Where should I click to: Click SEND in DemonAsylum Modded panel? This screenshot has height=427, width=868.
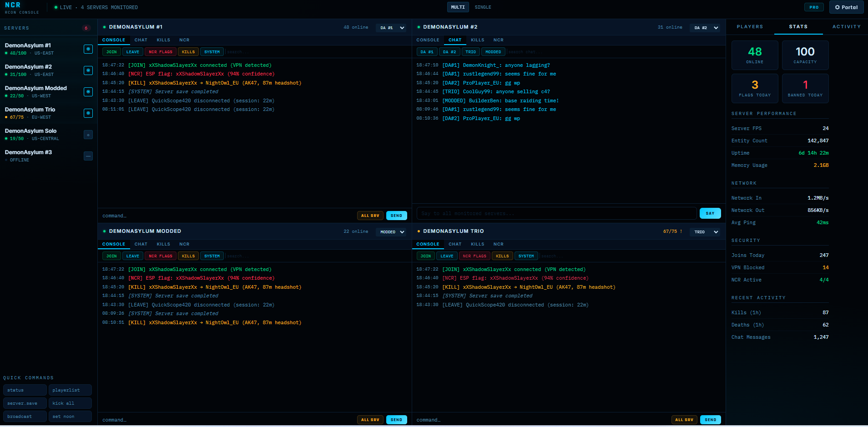(x=396, y=420)
